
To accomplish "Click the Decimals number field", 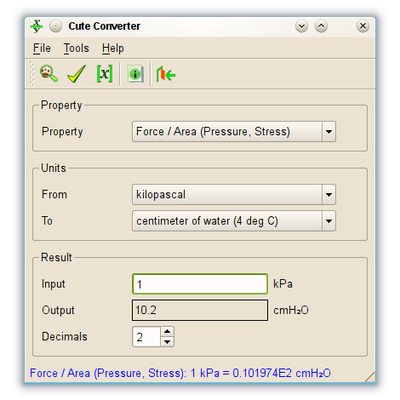I will 147,337.
